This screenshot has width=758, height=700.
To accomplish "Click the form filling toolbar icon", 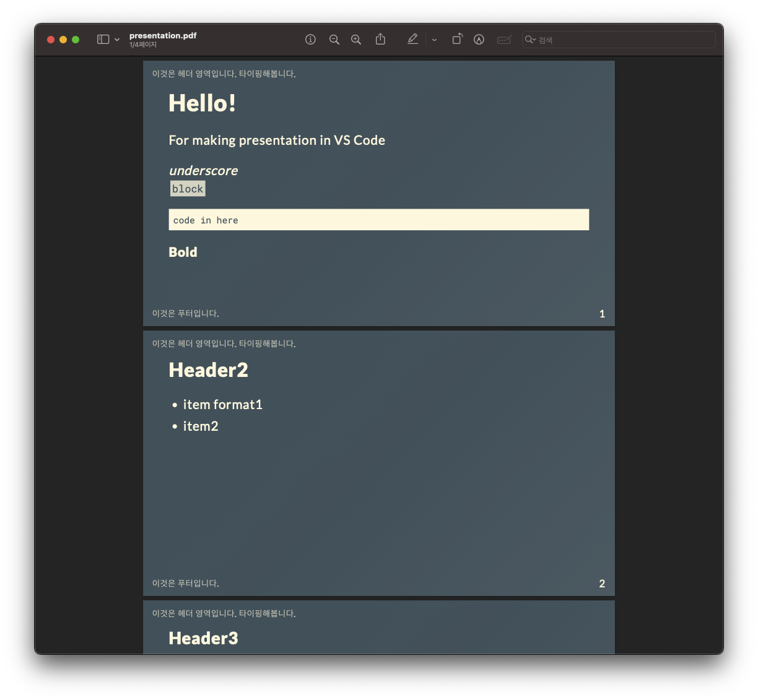I will [x=504, y=40].
